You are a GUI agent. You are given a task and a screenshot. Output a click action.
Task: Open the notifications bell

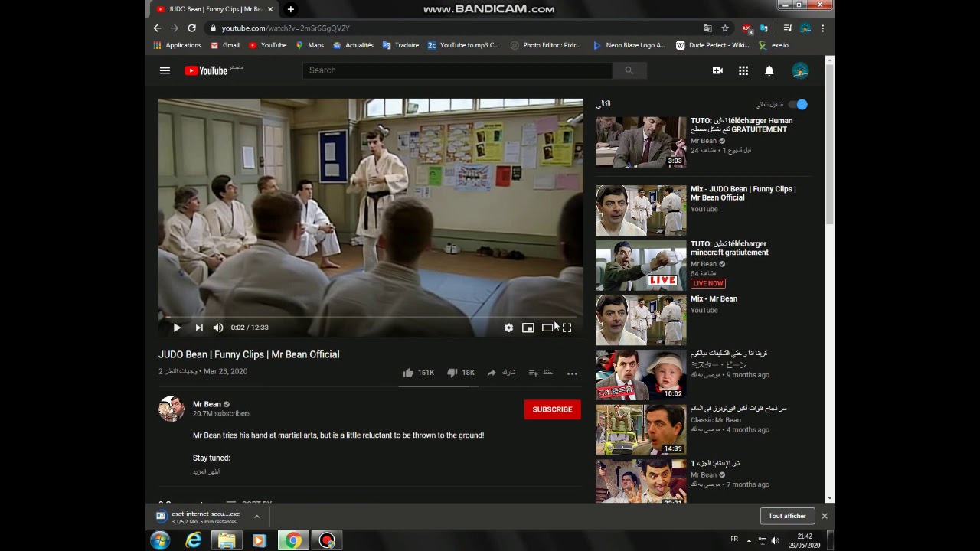point(769,70)
